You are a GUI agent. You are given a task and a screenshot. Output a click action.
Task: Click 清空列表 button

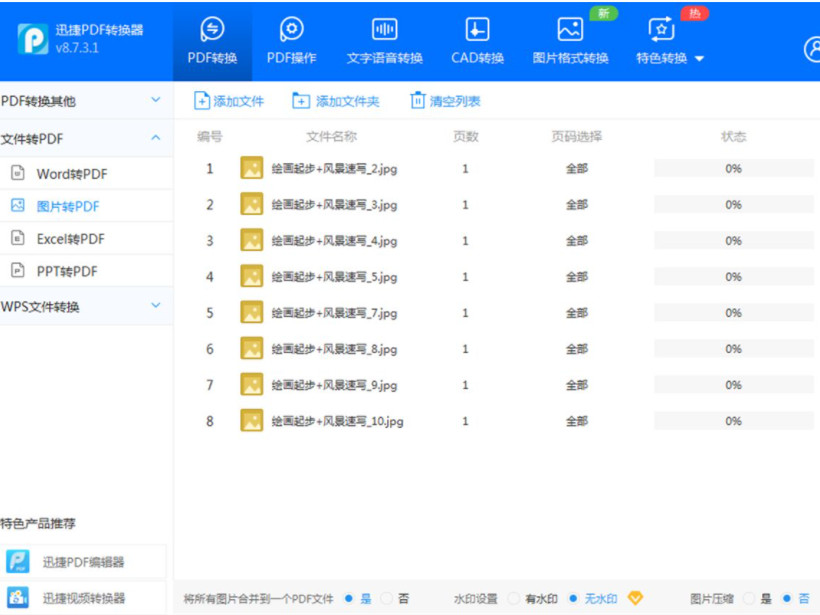tap(445, 100)
